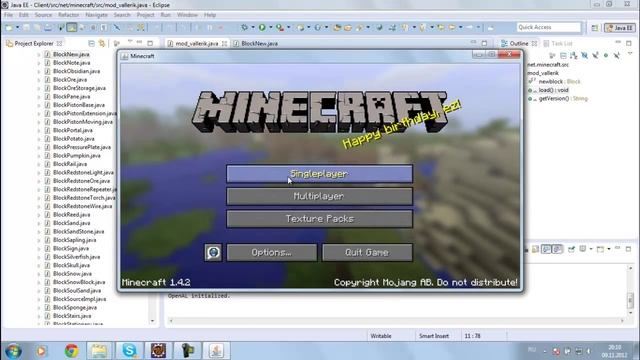Click BlockRedstoneTorch.java file
The image size is (640, 360).
pos(84,198)
